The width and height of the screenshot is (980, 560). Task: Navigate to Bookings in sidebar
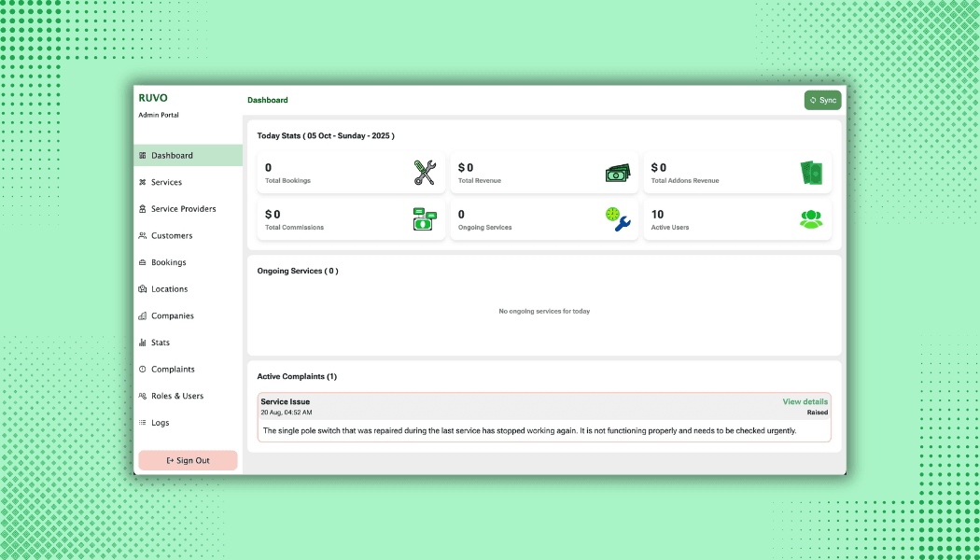[168, 263]
